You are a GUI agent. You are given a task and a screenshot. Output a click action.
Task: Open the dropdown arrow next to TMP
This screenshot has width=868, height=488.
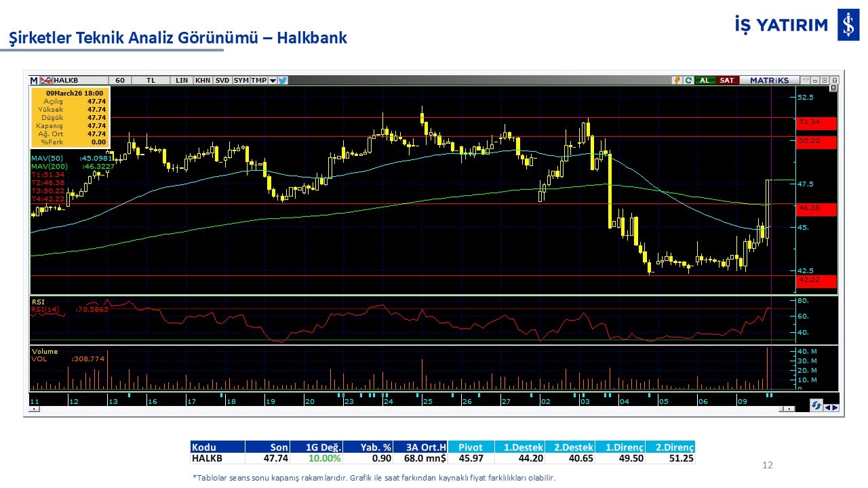273,80
